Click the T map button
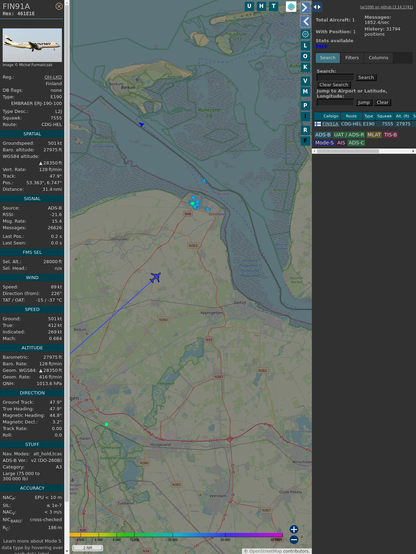This screenshot has width=416, height=554. point(274,6)
